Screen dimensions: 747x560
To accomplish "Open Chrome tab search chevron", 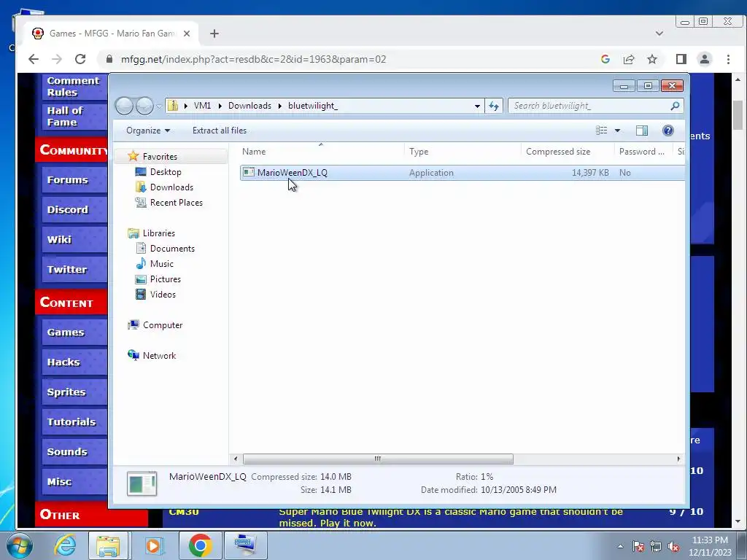I will 659,34.
